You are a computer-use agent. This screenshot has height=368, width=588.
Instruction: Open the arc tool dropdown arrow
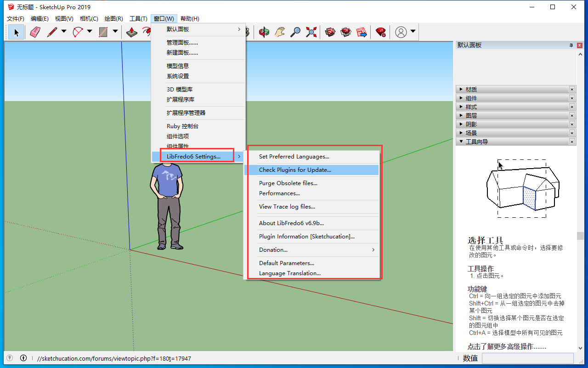pyautogui.click(x=90, y=32)
